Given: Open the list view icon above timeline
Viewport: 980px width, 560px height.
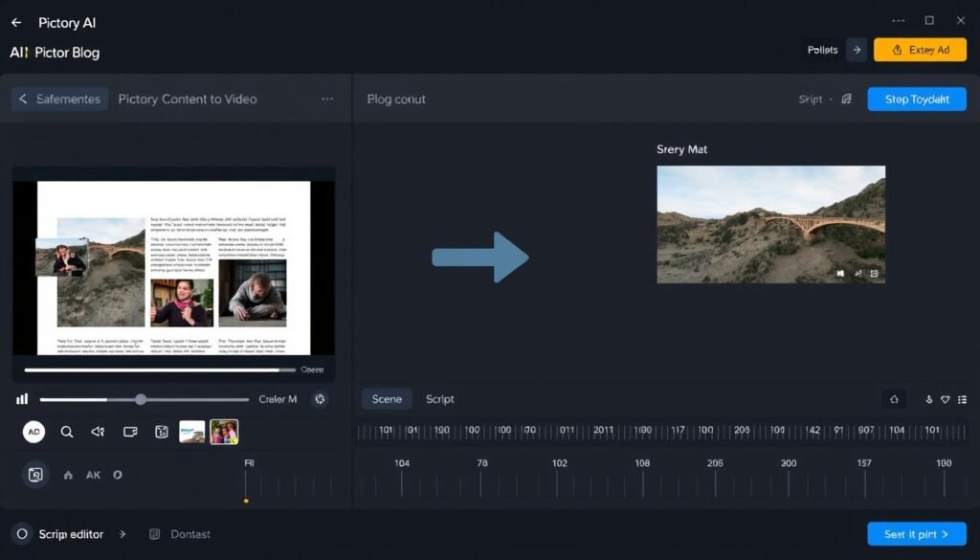Looking at the screenshot, I should click(x=962, y=399).
